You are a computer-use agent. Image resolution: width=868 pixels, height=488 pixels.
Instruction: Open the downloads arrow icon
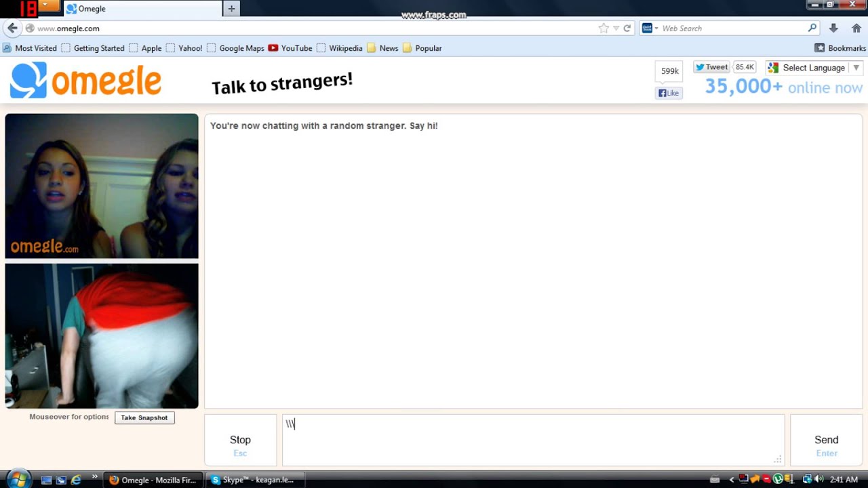click(x=833, y=28)
